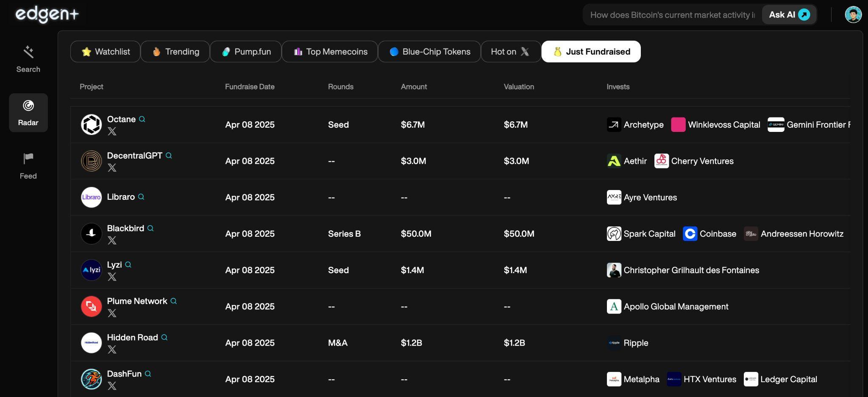868x397 pixels.
Task: Open the Search page in sidebar
Action: (28, 59)
